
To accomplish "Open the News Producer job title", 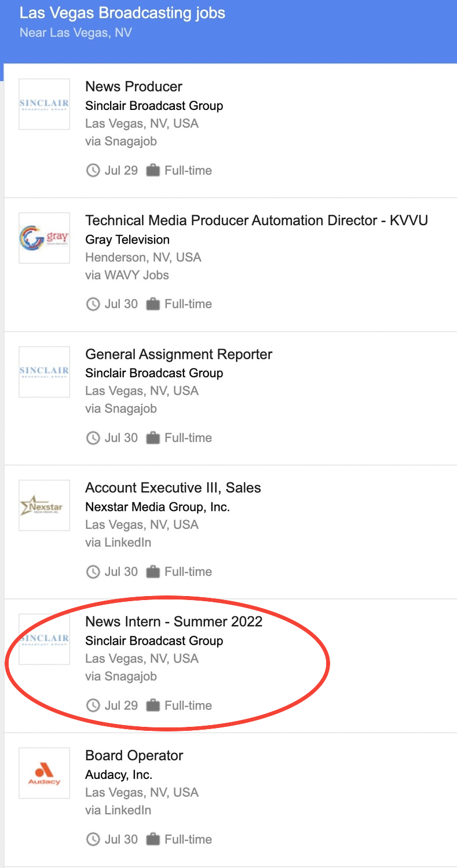I will point(134,86).
